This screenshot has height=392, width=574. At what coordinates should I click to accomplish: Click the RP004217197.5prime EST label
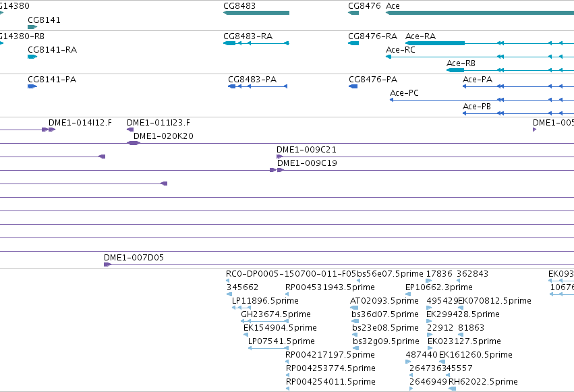tap(331, 355)
